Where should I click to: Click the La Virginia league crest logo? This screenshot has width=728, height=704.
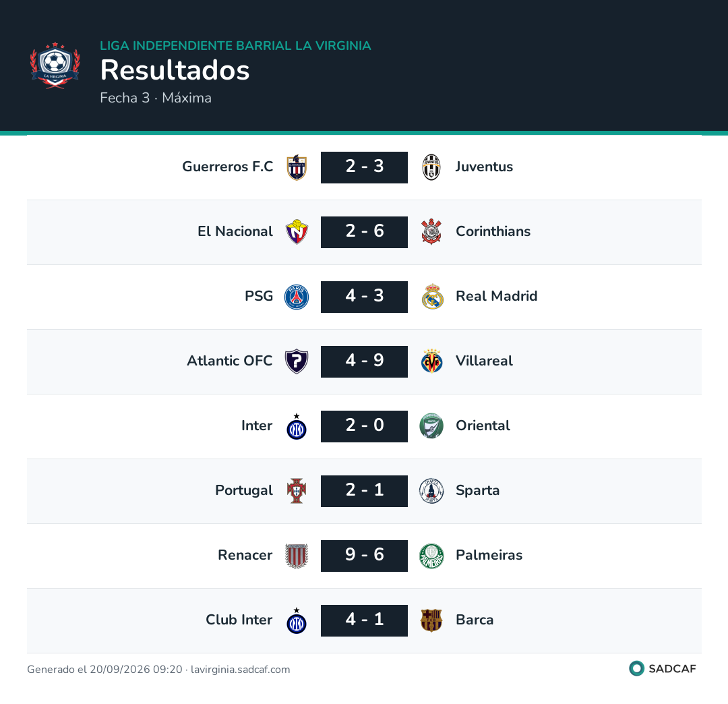click(55, 65)
